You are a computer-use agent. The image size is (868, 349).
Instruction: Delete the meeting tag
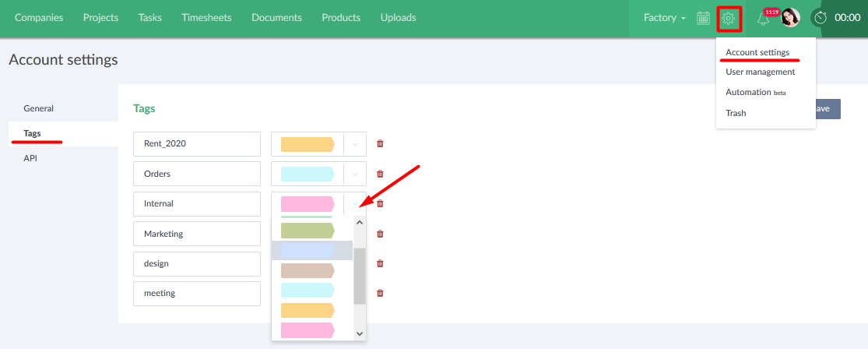coord(380,293)
